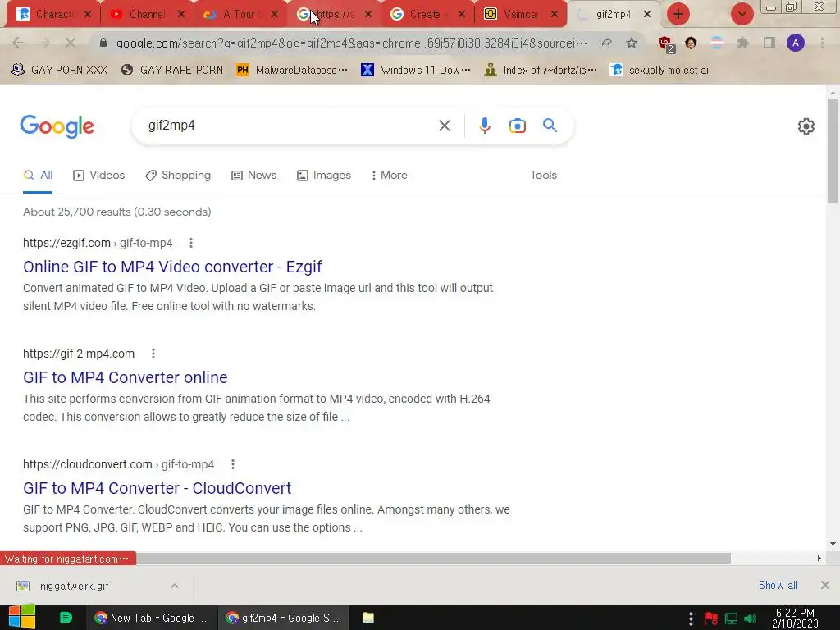Open more options for the ezgif.com result
This screenshot has height=630, width=840.
[x=190, y=243]
